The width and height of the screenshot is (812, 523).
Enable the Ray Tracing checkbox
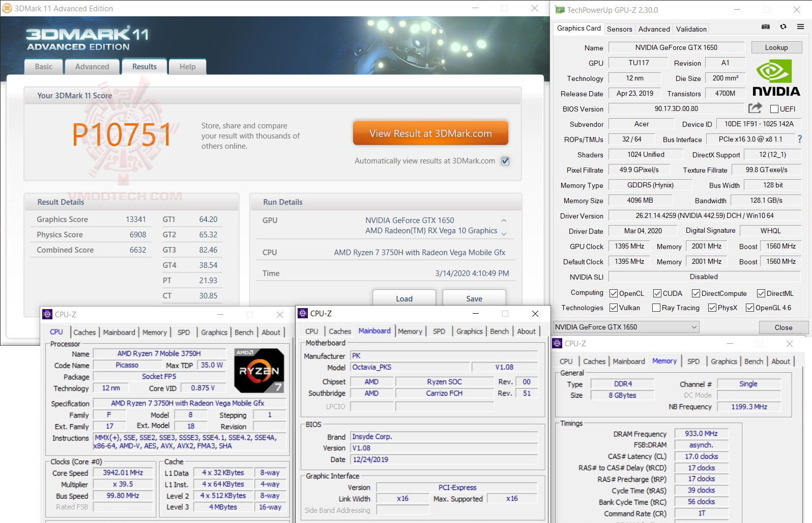tap(656, 308)
